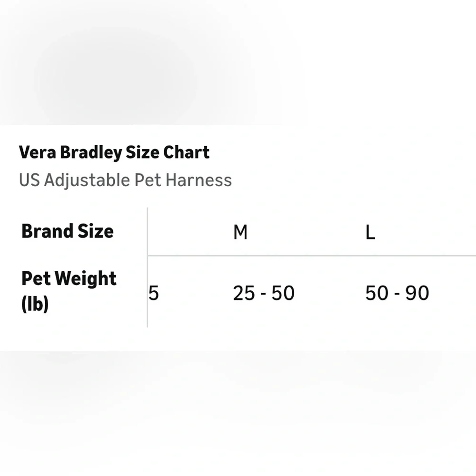476x476 pixels.
Task: Click the number 25 in the M range
Action: (244, 293)
